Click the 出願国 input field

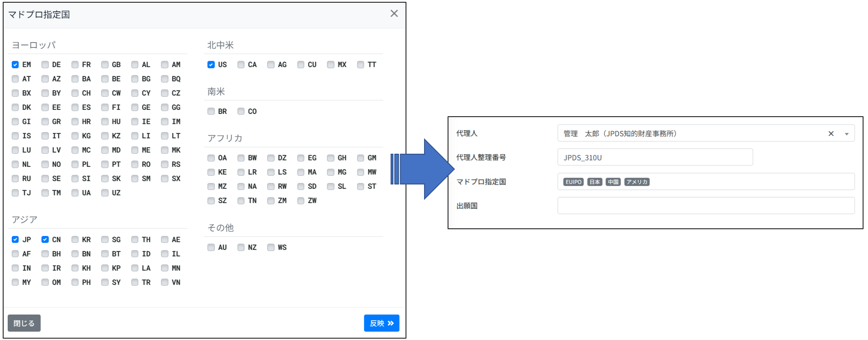(706, 205)
